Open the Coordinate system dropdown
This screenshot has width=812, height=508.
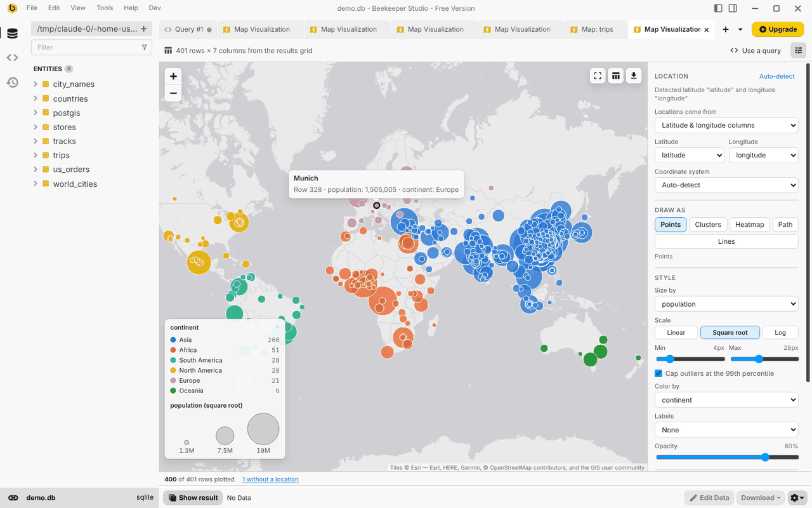point(726,185)
